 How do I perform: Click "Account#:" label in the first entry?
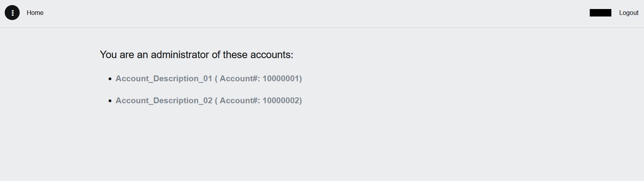(239, 79)
